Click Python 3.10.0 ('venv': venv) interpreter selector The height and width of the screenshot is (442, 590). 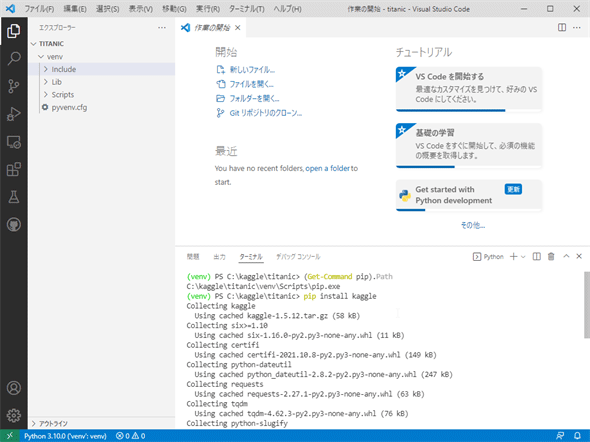[65, 436]
